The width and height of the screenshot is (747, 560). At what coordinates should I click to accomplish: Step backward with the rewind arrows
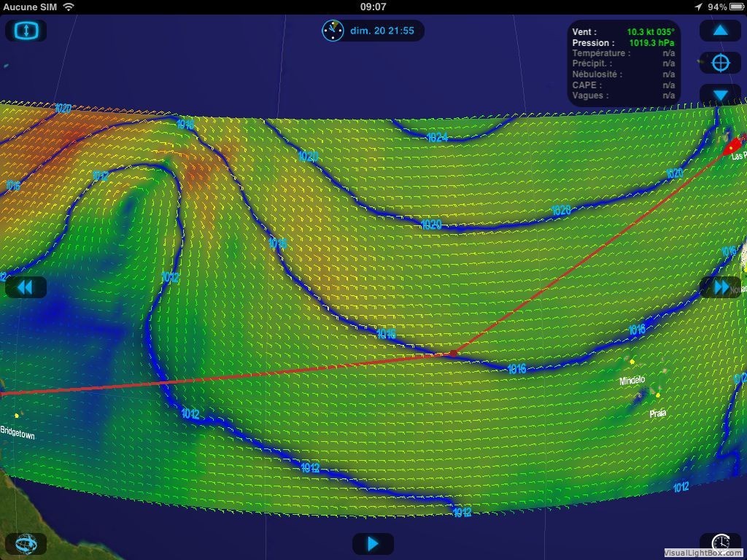tap(26, 287)
